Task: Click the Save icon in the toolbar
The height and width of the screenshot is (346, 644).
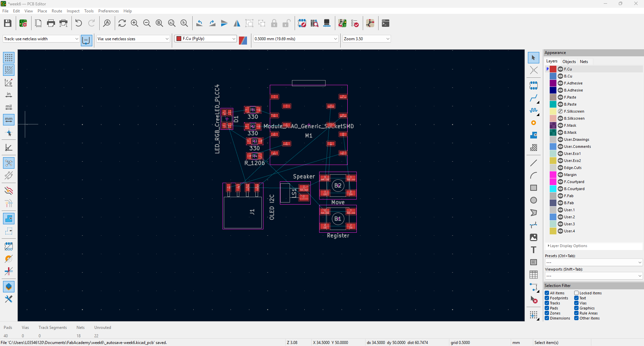Action: pyautogui.click(x=8, y=23)
